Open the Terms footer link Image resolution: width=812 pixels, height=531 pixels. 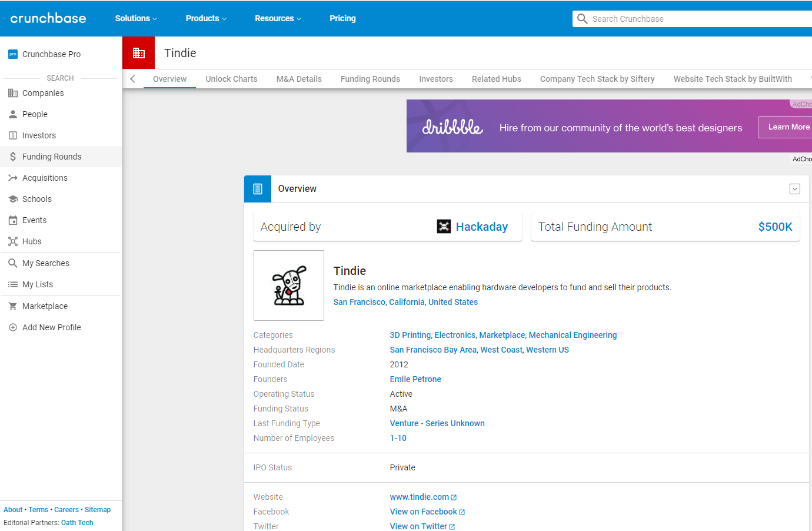[38, 510]
